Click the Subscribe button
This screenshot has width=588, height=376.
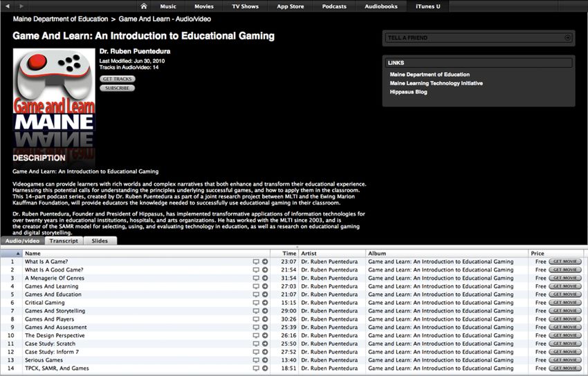point(118,88)
